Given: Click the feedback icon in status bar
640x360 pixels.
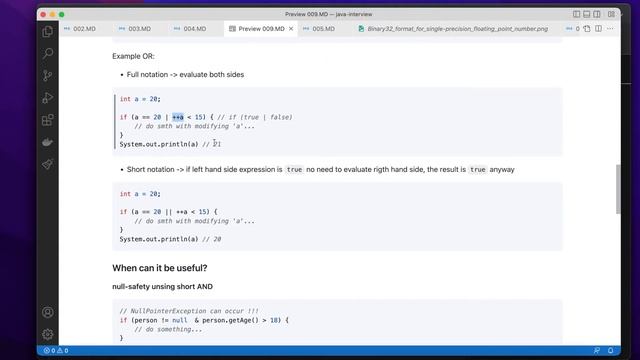Looking at the screenshot, I should 597,351.
